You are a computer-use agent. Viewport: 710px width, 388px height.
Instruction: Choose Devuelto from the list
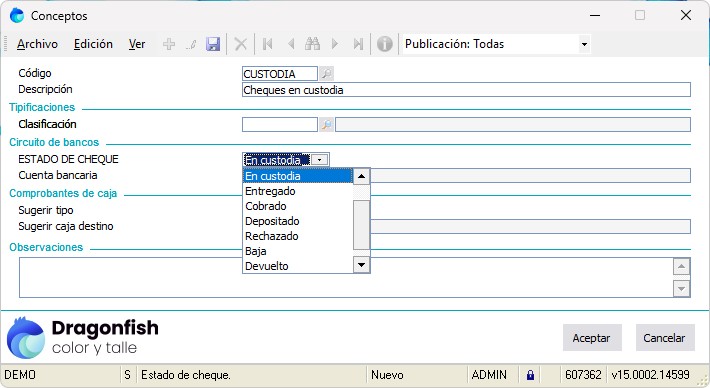tap(297, 266)
